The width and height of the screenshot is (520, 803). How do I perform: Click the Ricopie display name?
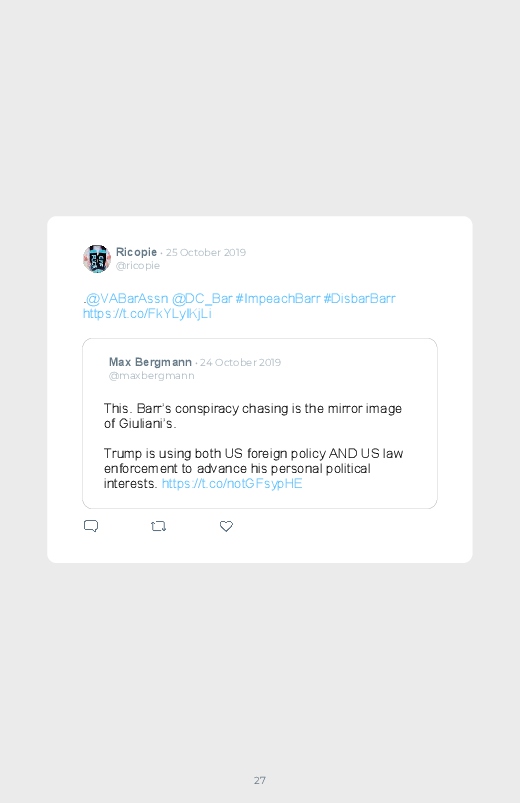point(136,252)
